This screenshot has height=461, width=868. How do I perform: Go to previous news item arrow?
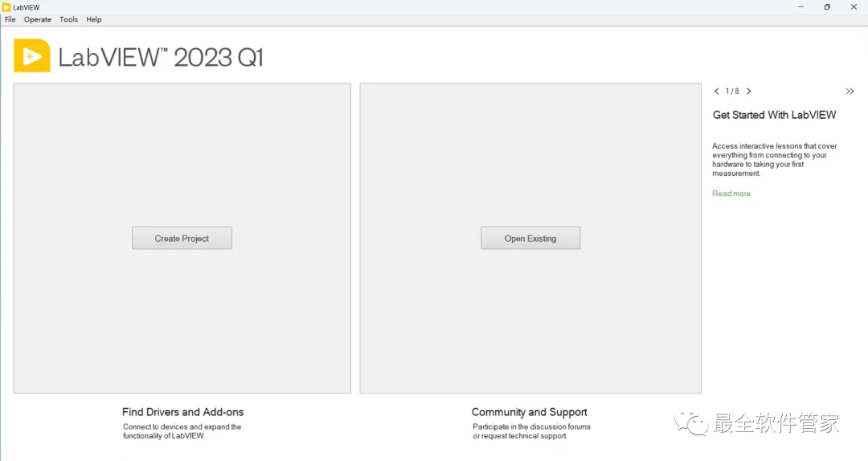pos(716,92)
